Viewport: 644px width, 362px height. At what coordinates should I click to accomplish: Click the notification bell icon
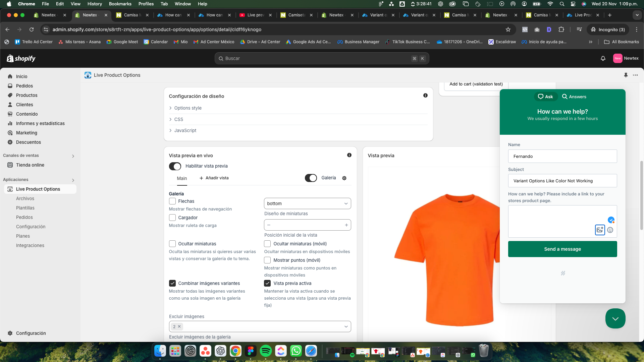[x=603, y=58]
